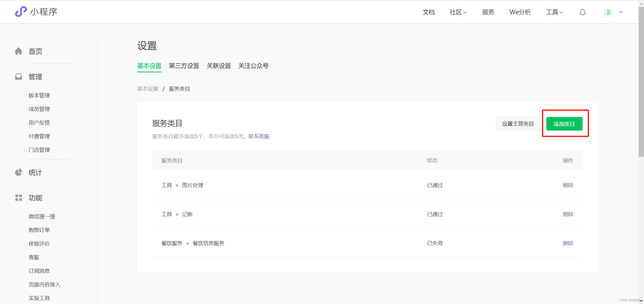Go to 基本设置 breadcrumb link
Viewport: 644px width, 304px height.
[148, 89]
